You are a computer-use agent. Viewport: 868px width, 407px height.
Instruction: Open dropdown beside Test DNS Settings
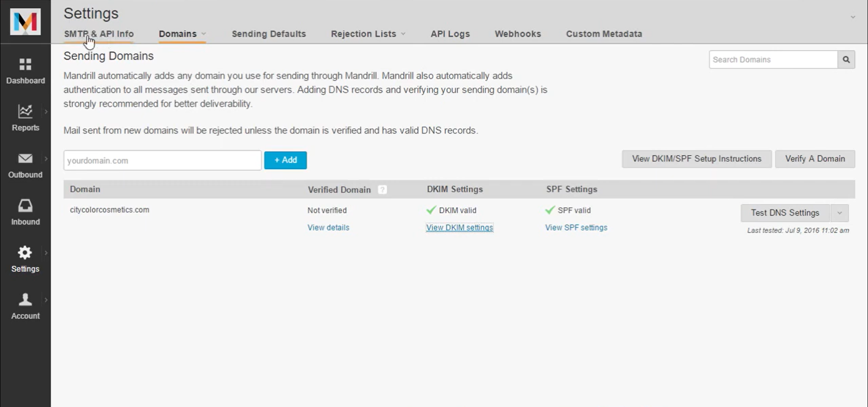click(840, 213)
